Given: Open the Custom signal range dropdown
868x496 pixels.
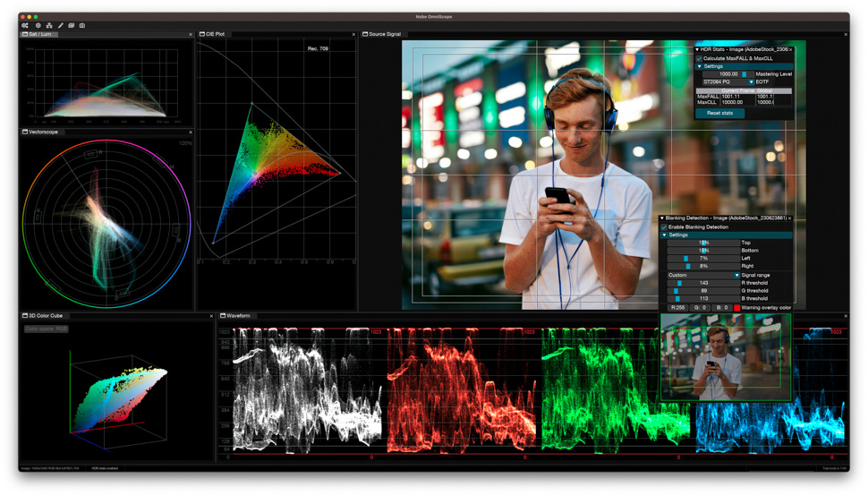Looking at the screenshot, I should pyautogui.click(x=736, y=275).
